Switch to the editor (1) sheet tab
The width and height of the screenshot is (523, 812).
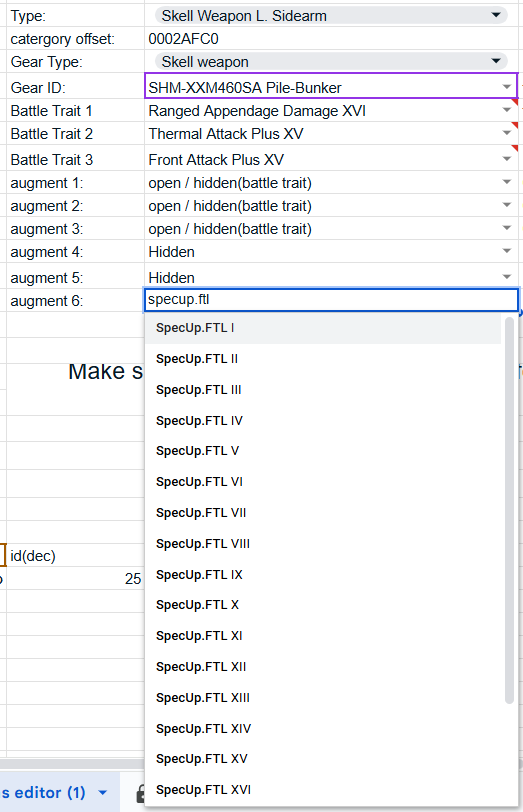pos(44,793)
